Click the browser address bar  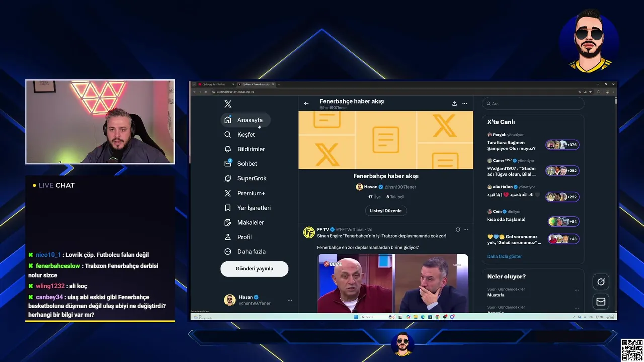(x=392, y=92)
